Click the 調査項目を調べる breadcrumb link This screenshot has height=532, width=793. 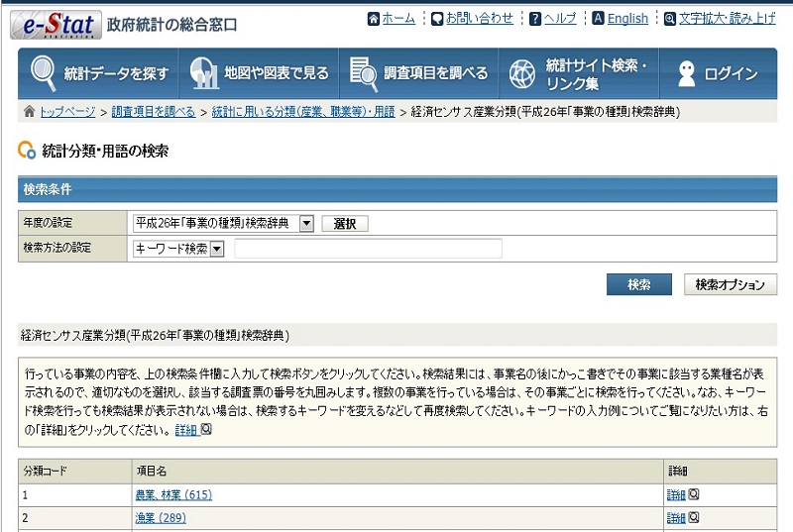[x=154, y=112]
